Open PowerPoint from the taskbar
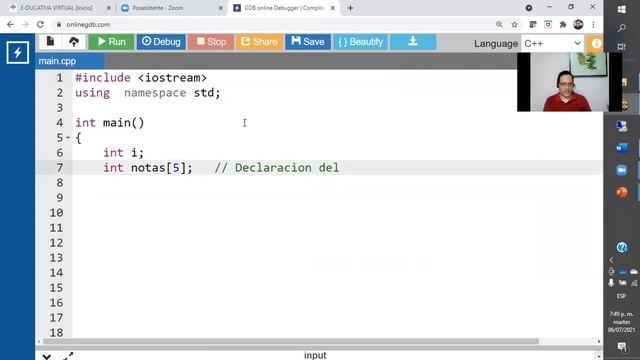Screen dimensions: 640x360 click(x=622, y=192)
